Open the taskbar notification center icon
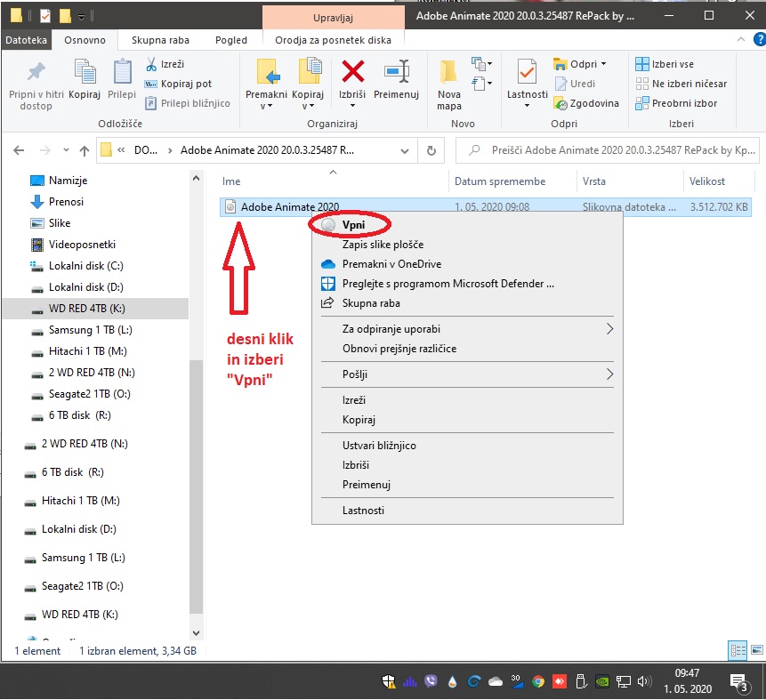This screenshot has height=700, width=766. click(x=738, y=681)
